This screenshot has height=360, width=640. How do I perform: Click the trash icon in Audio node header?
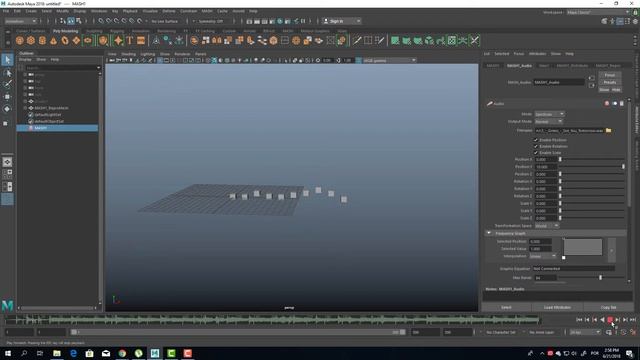[x=622, y=104]
